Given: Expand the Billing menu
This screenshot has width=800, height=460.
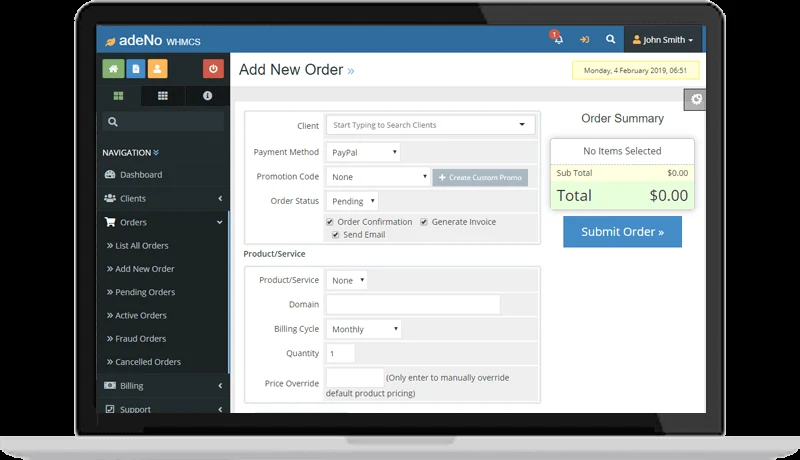Looking at the screenshot, I should 163,386.
